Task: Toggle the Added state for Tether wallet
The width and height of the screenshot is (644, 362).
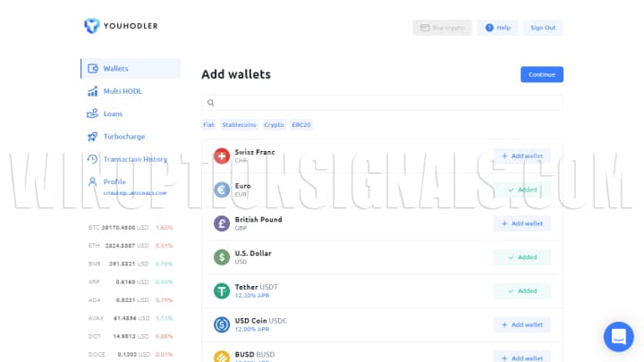Action: [521, 290]
